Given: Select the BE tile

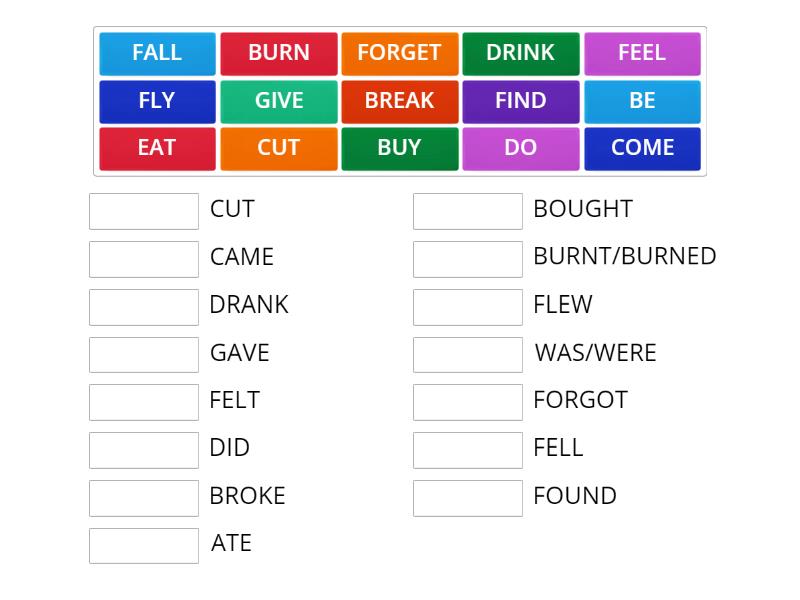Looking at the screenshot, I should (x=642, y=100).
